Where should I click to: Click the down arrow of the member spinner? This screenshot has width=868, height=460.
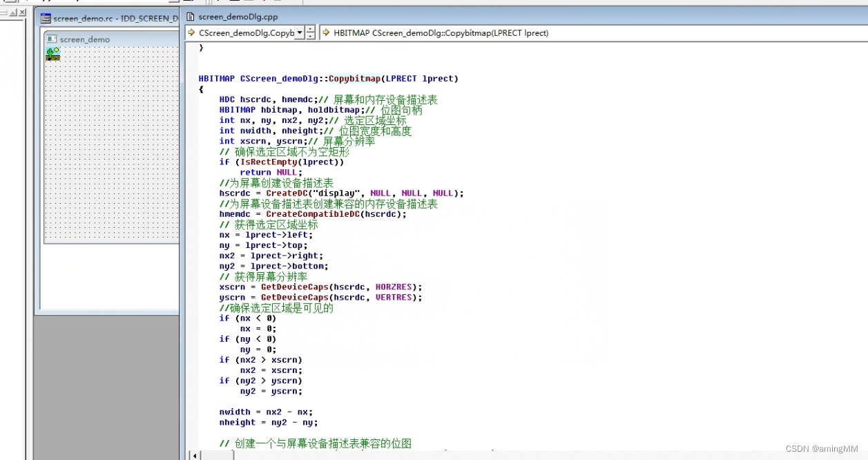click(311, 37)
